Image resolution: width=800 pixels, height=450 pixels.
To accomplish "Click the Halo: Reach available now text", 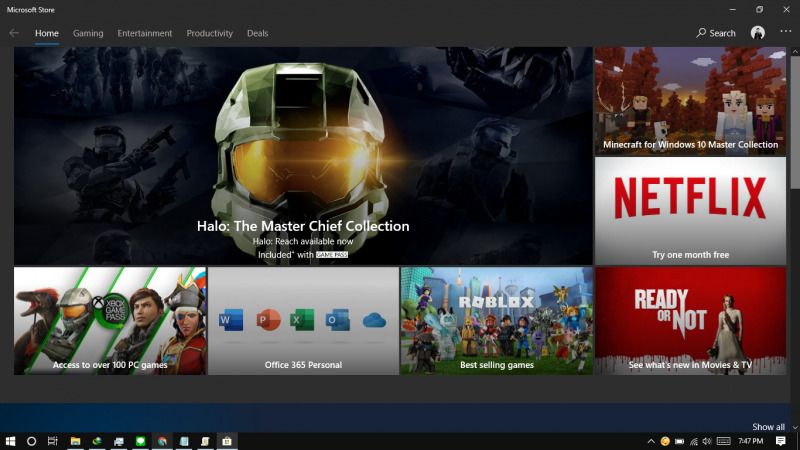I will coord(303,241).
